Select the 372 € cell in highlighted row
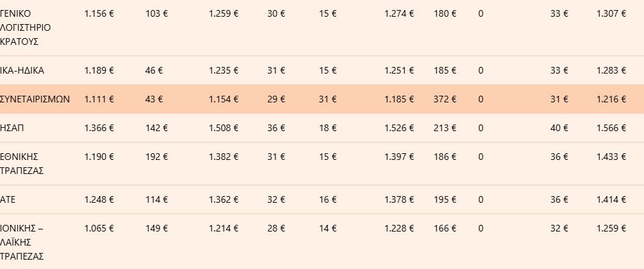Screen dimensions: 644x269 pyautogui.click(x=445, y=99)
